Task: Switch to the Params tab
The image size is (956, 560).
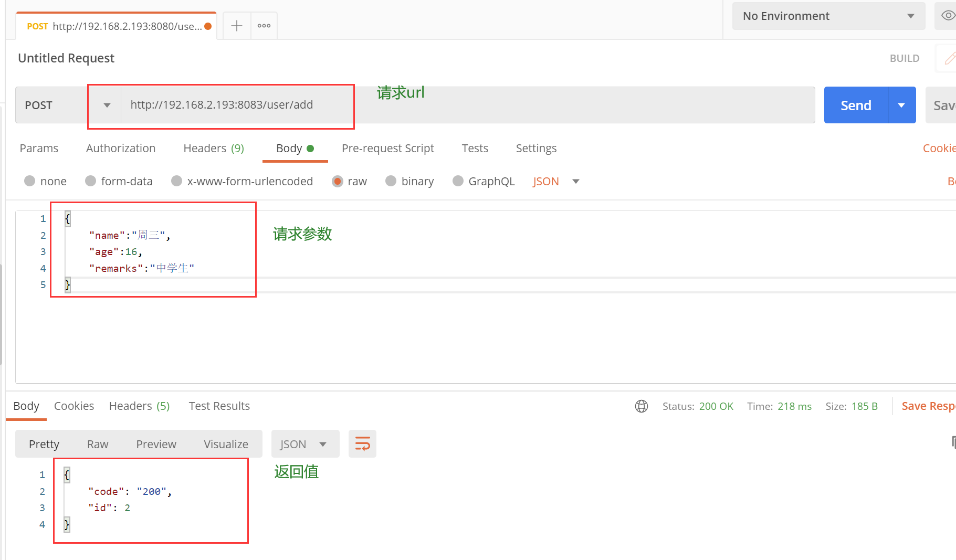Action: click(x=39, y=149)
